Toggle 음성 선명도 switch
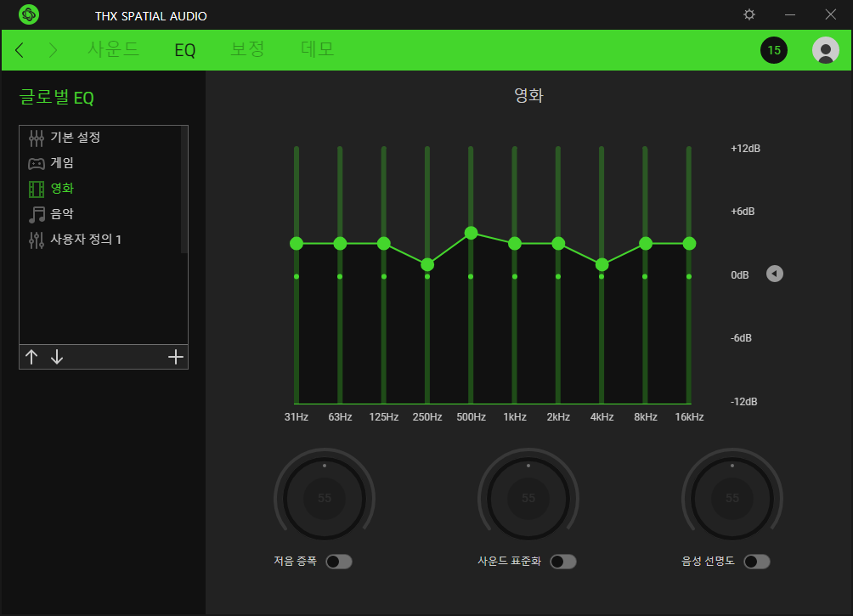Viewport: 853px width, 616px height. 757,562
